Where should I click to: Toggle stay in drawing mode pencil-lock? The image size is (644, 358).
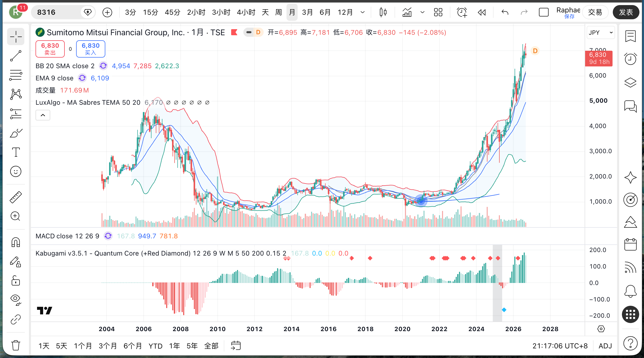16,262
